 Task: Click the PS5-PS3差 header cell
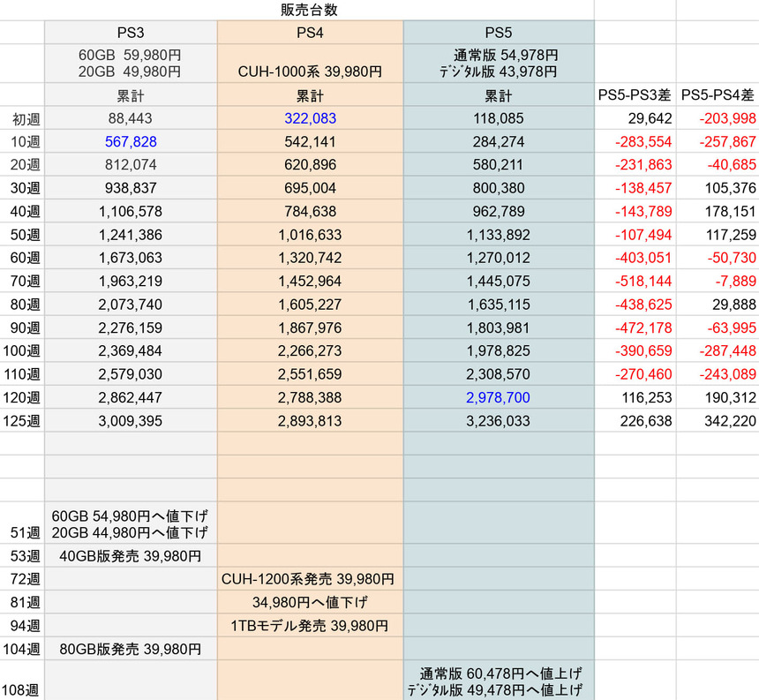point(635,94)
